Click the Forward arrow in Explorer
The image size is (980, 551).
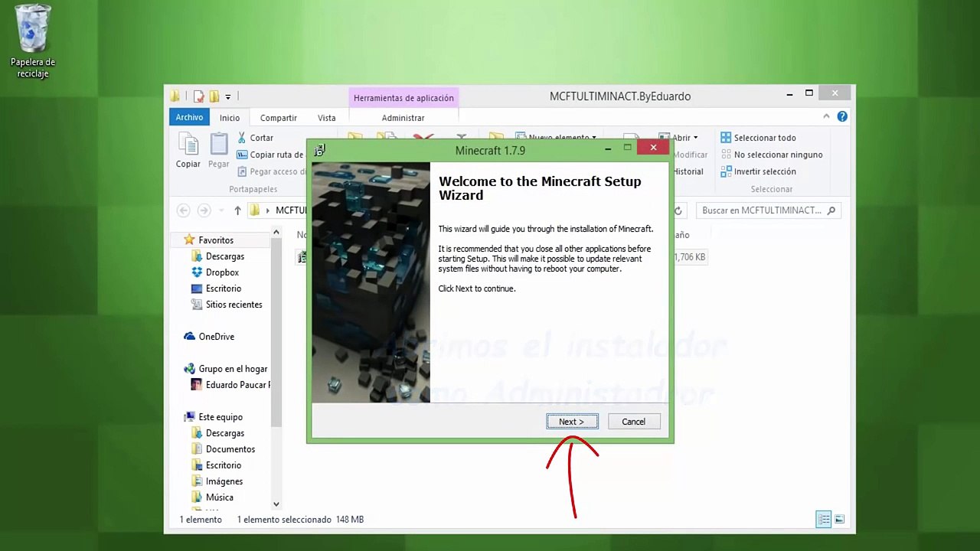click(x=204, y=210)
